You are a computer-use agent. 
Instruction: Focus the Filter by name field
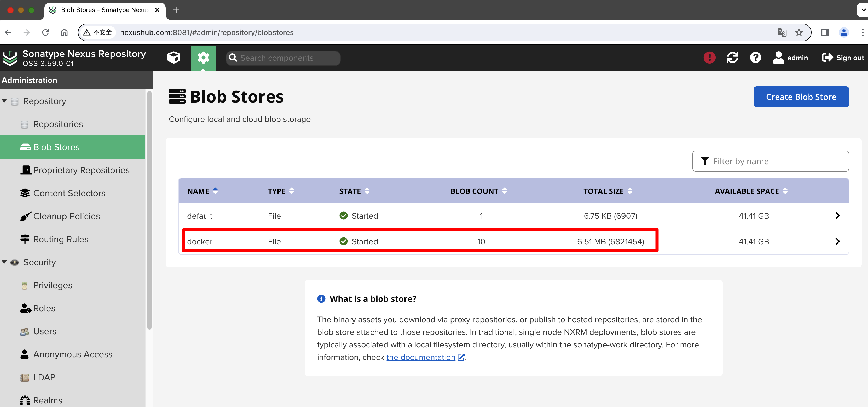click(x=770, y=161)
